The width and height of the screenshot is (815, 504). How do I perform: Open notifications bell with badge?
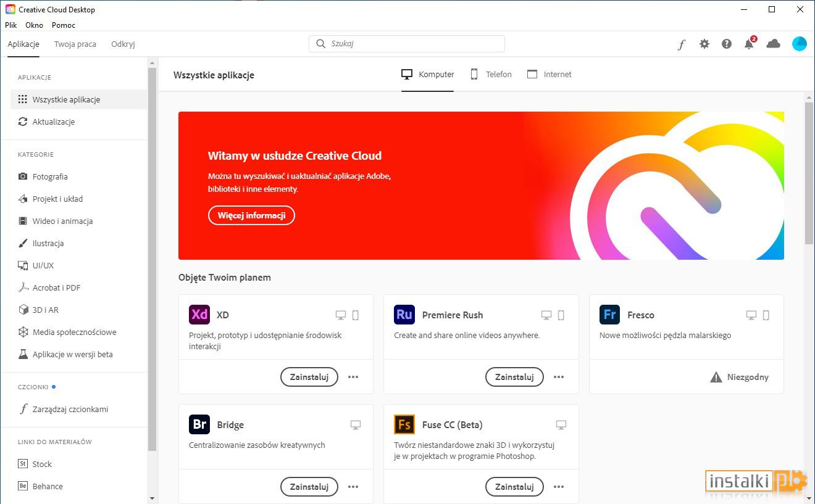tap(750, 43)
